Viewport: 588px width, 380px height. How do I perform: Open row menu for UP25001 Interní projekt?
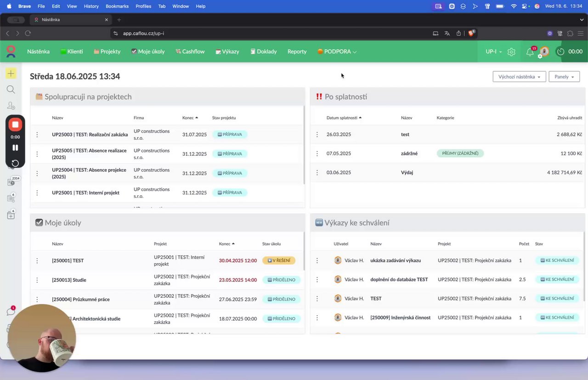[37, 193]
